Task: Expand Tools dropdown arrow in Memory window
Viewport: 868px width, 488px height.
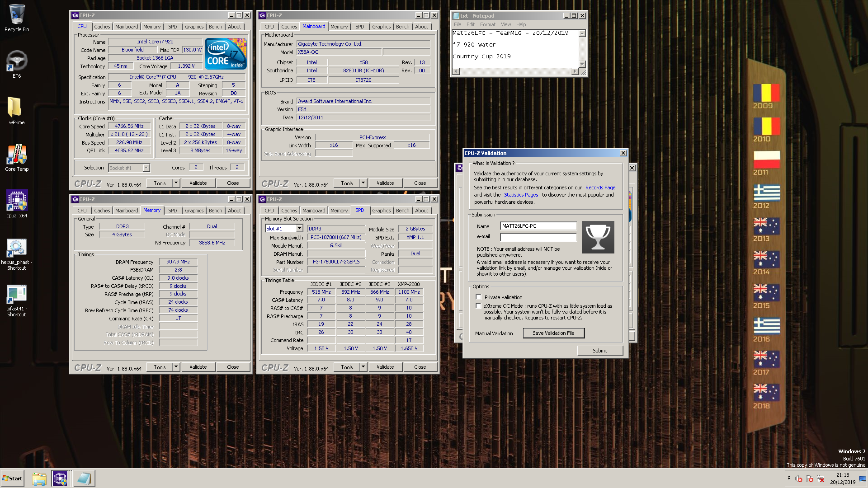Action: tap(176, 367)
